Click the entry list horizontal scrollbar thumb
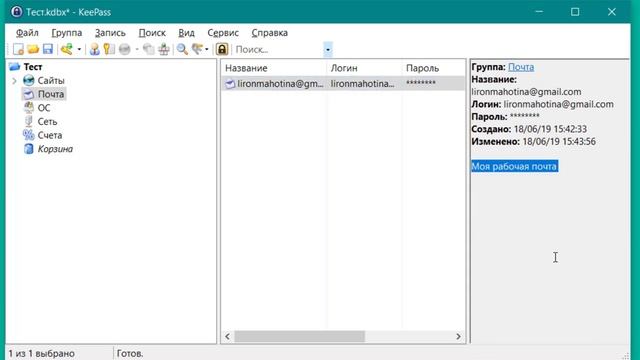Image resolution: width=640 pixels, height=360 pixels. (x=299, y=337)
